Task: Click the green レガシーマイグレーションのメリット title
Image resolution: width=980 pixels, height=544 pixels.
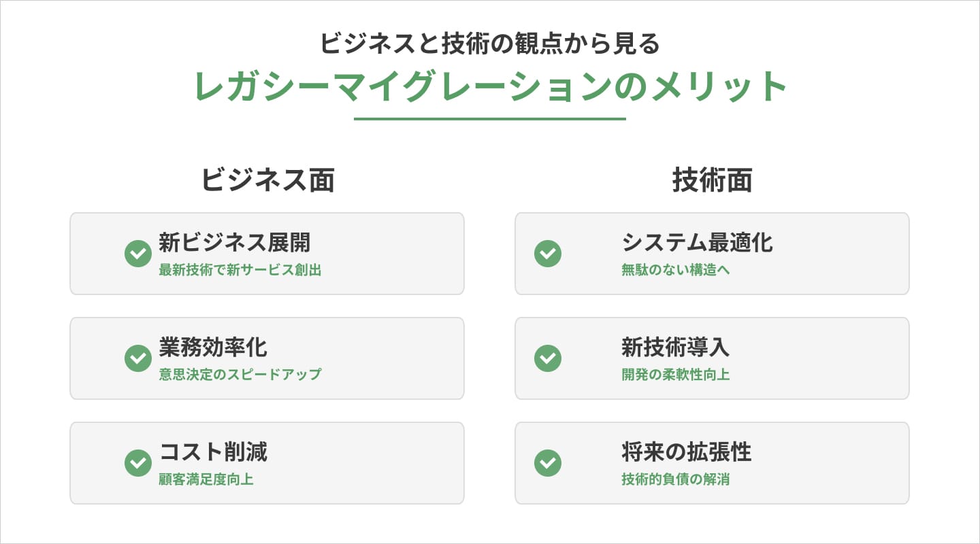Action: coord(490,87)
